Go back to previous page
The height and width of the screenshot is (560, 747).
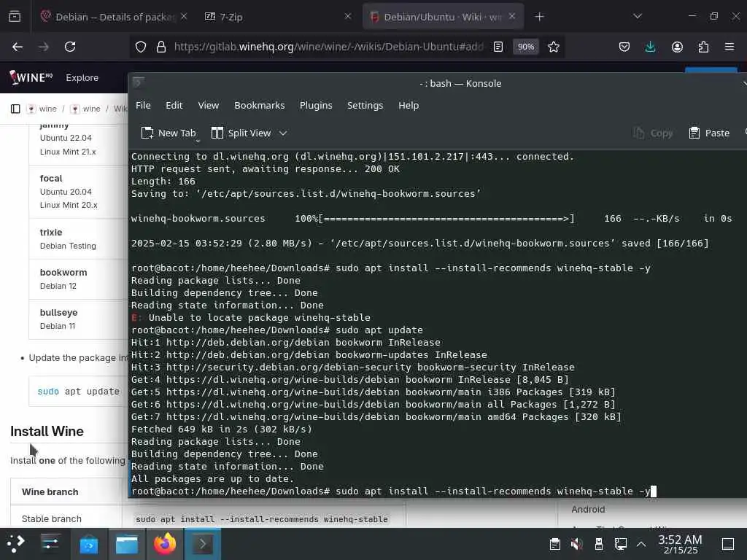[18, 47]
